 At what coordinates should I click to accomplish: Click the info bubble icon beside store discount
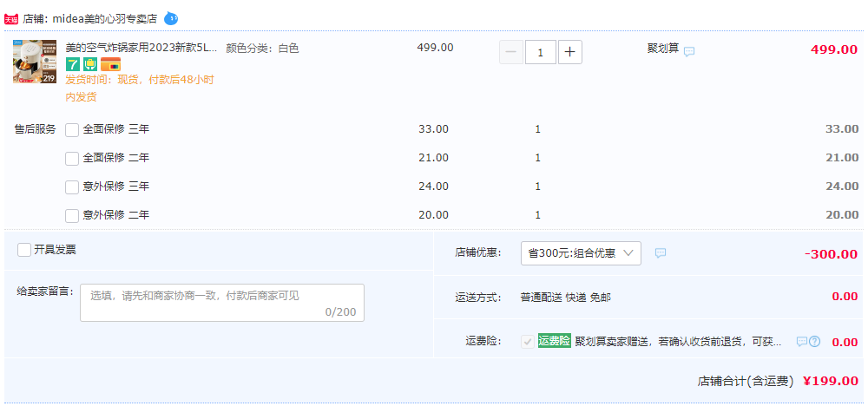pos(661,252)
